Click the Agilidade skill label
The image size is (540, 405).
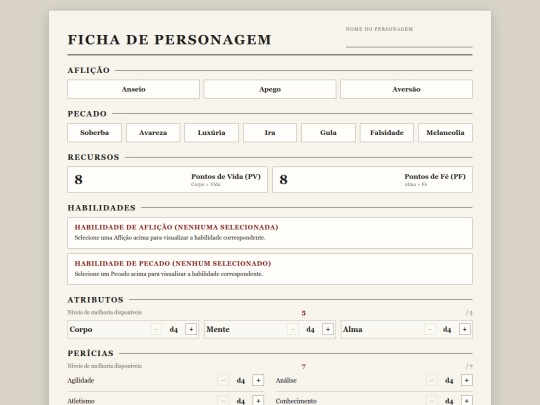(81, 381)
